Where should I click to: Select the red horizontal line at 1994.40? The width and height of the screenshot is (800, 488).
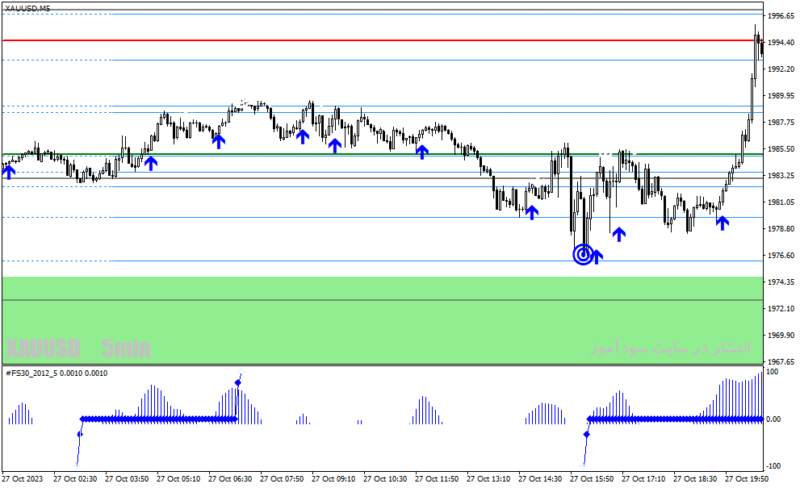pos(383,40)
